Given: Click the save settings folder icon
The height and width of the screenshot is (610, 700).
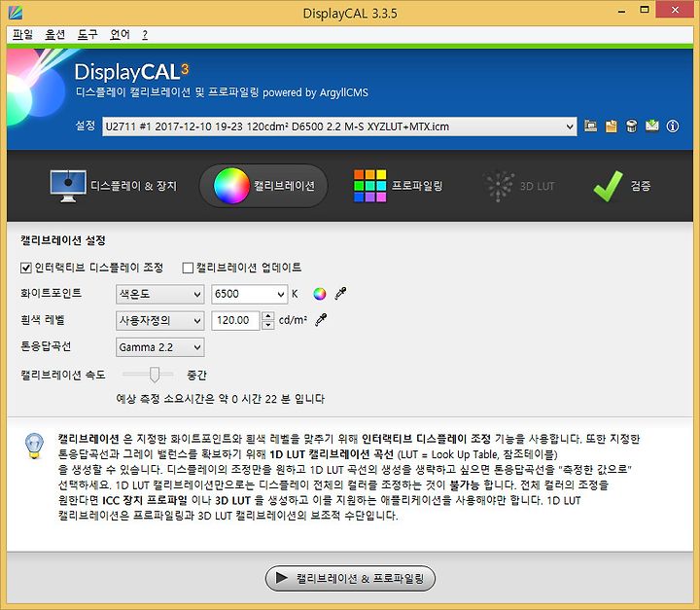Looking at the screenshot, I should point(612,126).
